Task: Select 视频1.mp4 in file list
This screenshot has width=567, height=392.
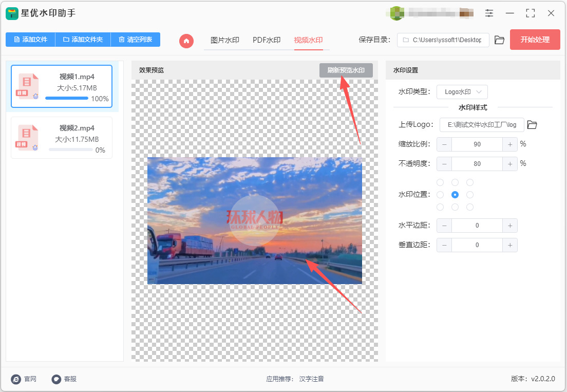Action: coord(62,86)
